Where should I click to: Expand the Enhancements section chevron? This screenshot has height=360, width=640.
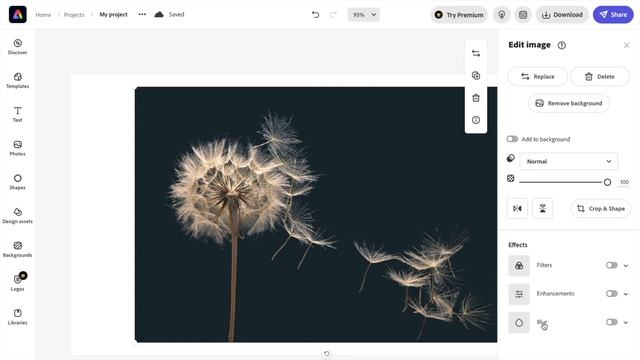tap(626, 294)
